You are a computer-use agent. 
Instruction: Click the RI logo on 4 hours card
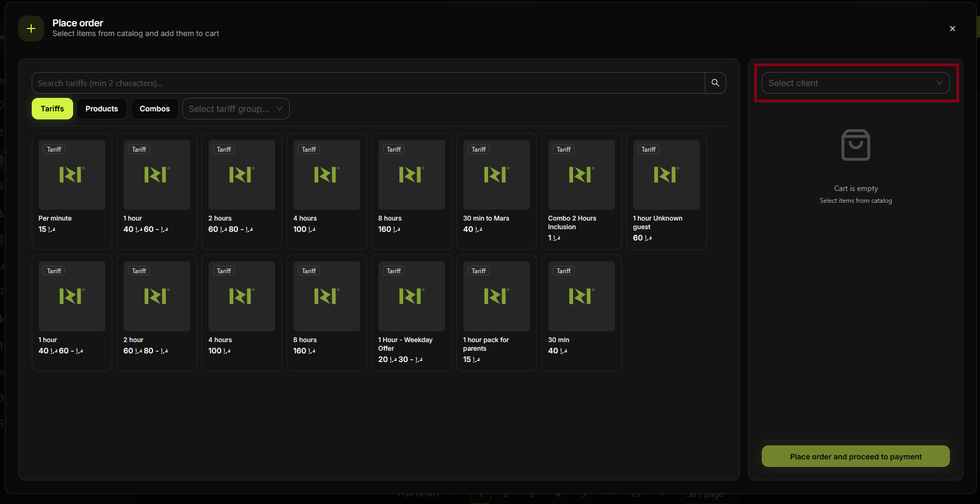(x=326, y=174)
